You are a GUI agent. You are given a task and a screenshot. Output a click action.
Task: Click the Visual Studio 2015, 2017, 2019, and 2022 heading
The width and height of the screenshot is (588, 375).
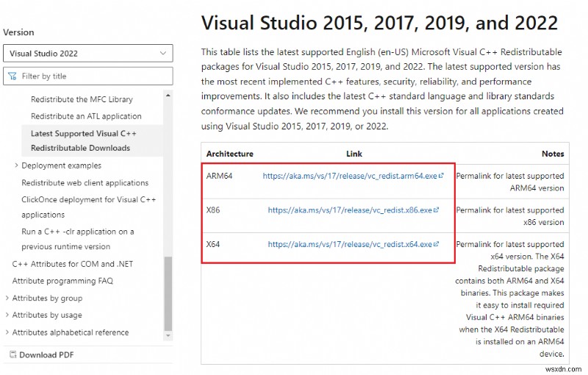tap(379, 23)
